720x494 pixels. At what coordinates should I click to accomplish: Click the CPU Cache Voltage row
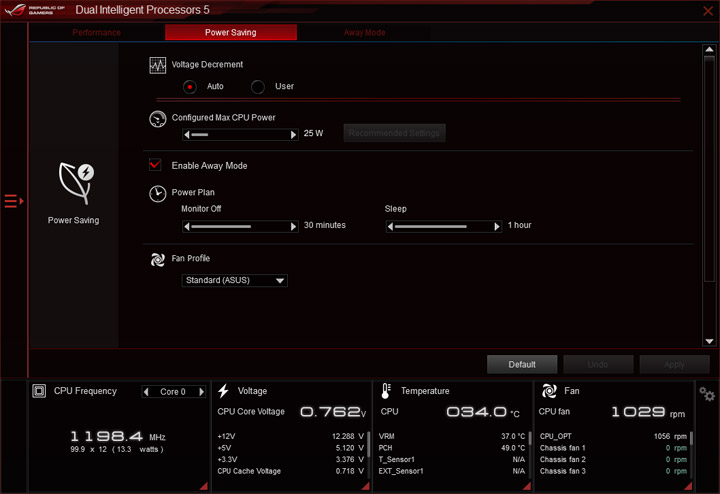point(290,471)
